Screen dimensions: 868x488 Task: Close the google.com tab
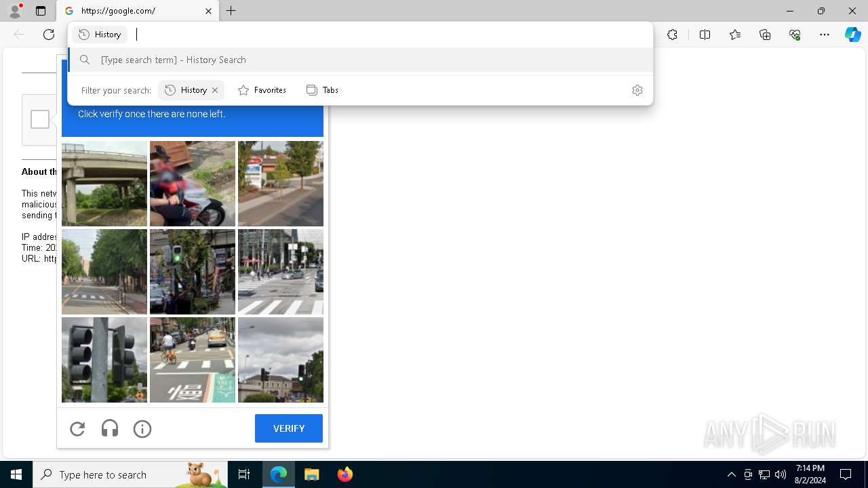[x=208, y=11]
